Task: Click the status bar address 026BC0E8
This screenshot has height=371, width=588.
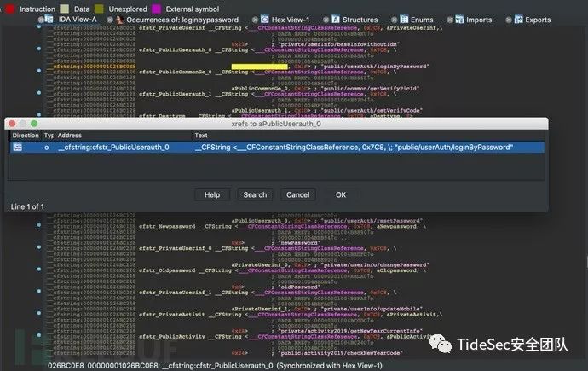Action: click(x=66, y=366)
